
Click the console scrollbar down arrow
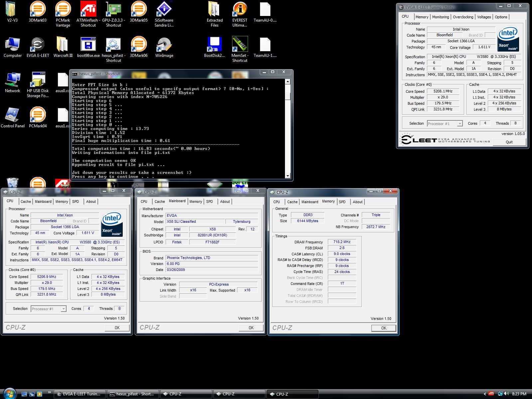click(288, 176)
